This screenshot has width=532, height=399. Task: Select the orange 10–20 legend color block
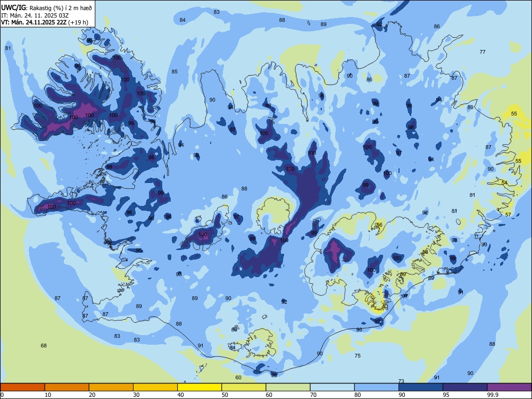(x=67, y=387)
